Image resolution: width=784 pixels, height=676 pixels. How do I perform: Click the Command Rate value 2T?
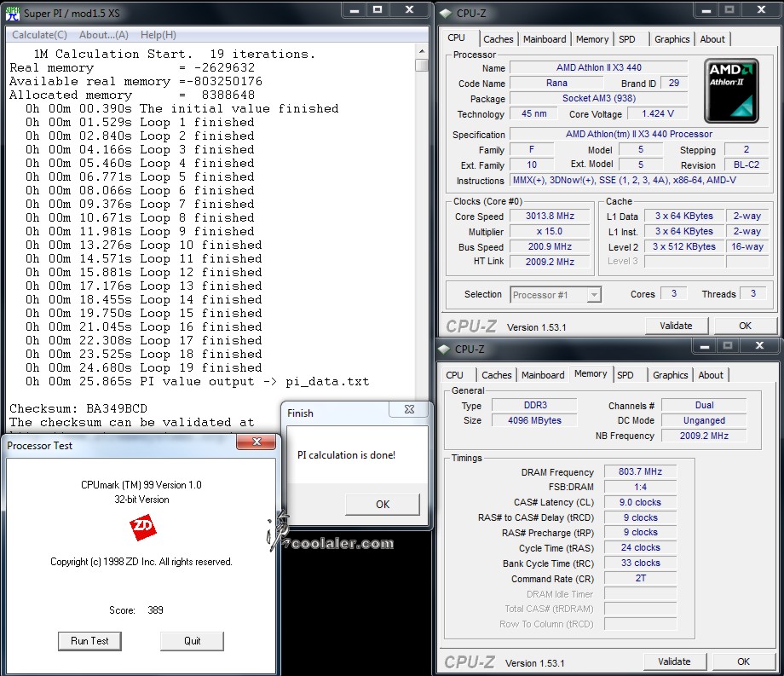tap(641, 579)
